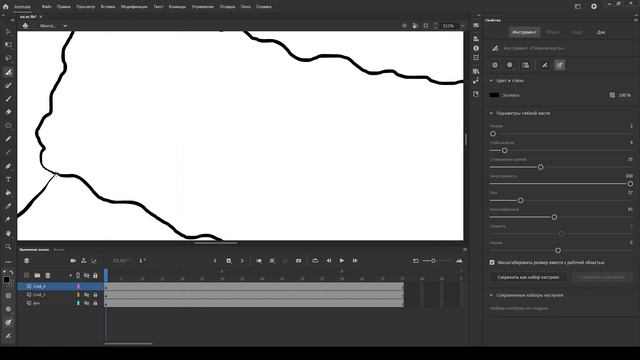Screen dimensions: 640x360
Task: Toggle visibility of the фон layer
Action: (x=87, y=303)
